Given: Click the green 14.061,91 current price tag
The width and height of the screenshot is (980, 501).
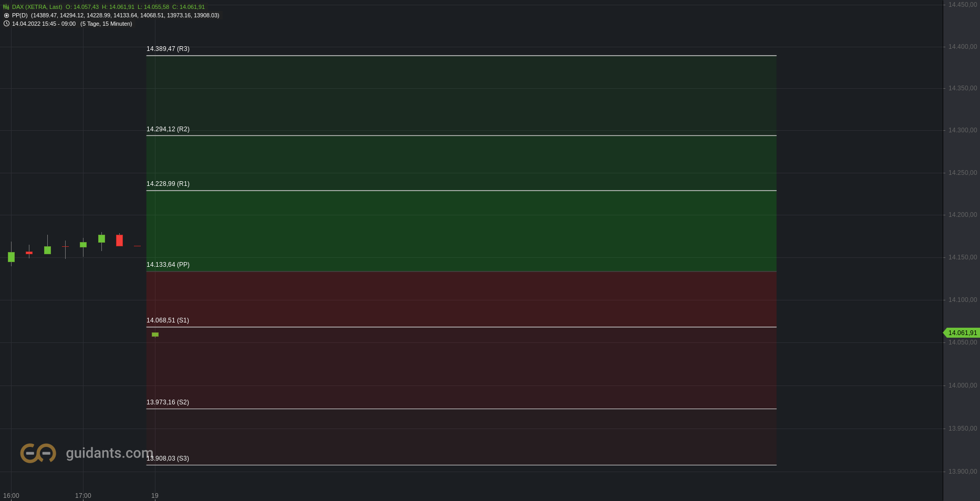Looking at the screenshot, I should (x=962, y=332).
